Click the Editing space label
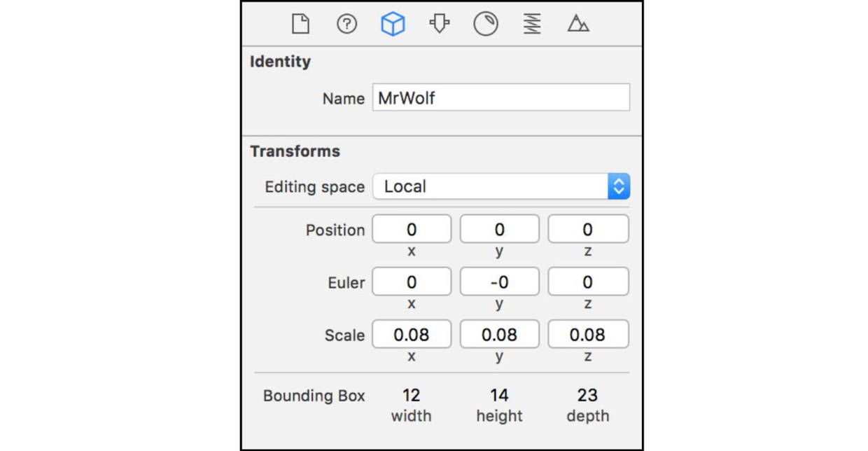The height and width of the screenshot is (451, 868). [314, 188]
